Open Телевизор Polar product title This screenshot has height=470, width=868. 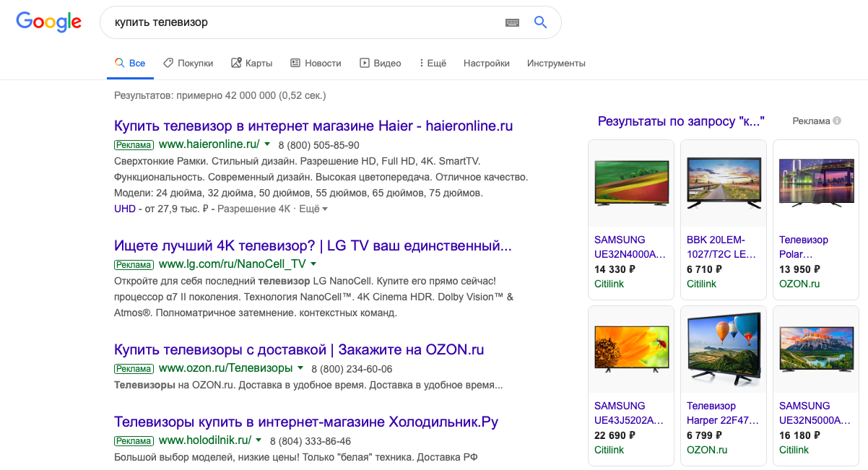pyautogui.click(x=804, y=247)
